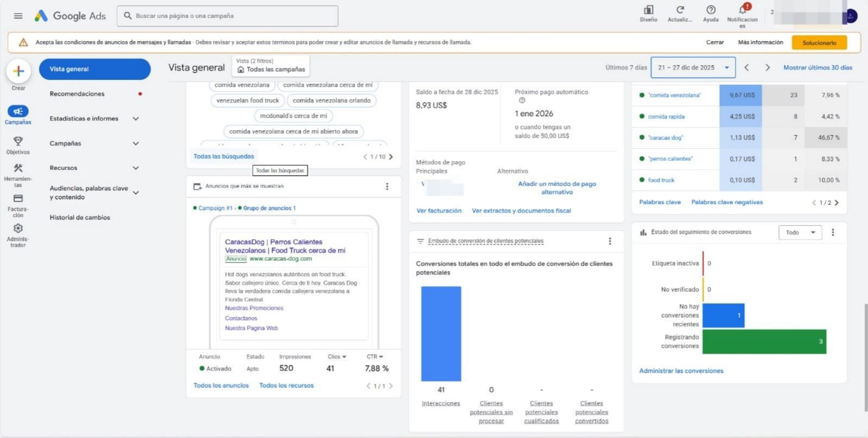The height and width of the screenshot is (438, 868).
Task: Click 'venezuelan food truck' search chip
Action: (247, 100)
